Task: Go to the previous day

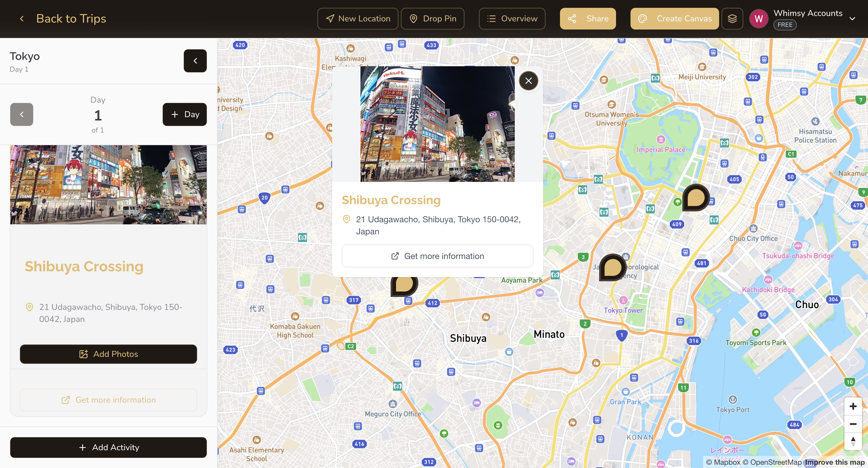Action: pos(22,114)
